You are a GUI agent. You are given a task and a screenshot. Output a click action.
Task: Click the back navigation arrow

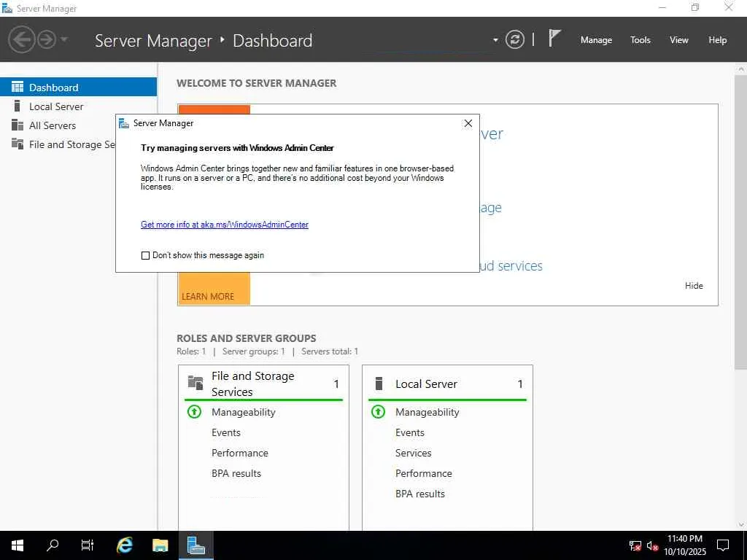22,39
